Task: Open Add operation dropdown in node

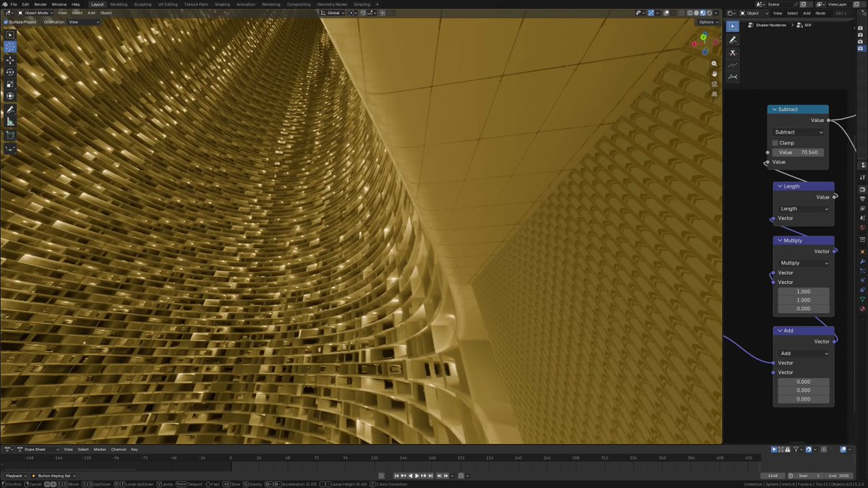Action: [x=804, y=354]
